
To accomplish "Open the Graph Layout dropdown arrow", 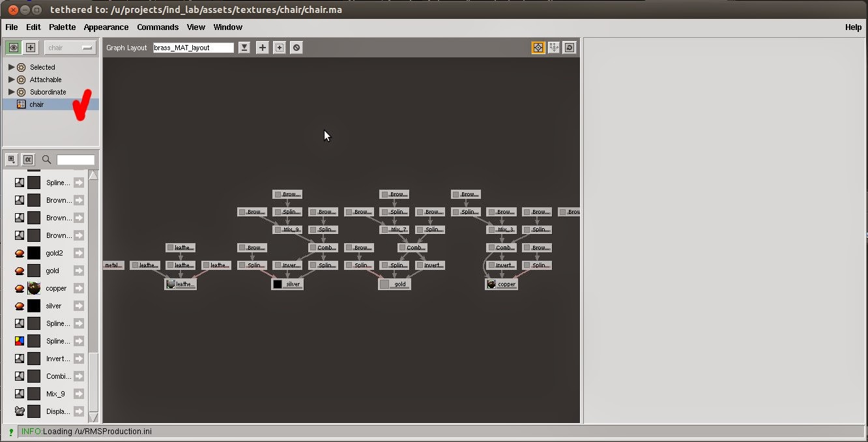I will [244, 48].
